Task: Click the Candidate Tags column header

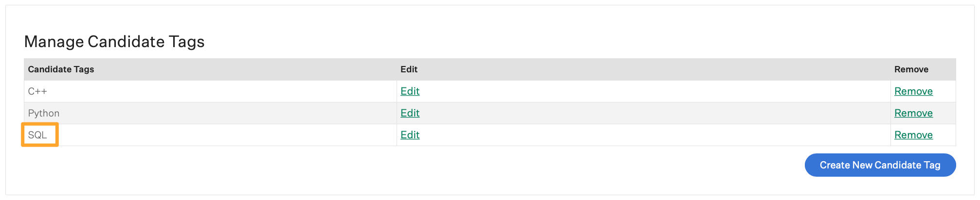Action: pos(61,69)
